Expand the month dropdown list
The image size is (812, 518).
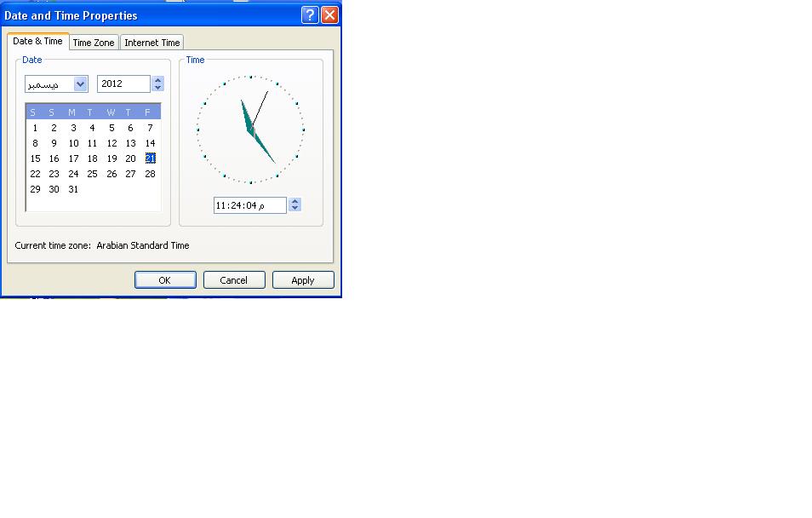pos(80,83)
